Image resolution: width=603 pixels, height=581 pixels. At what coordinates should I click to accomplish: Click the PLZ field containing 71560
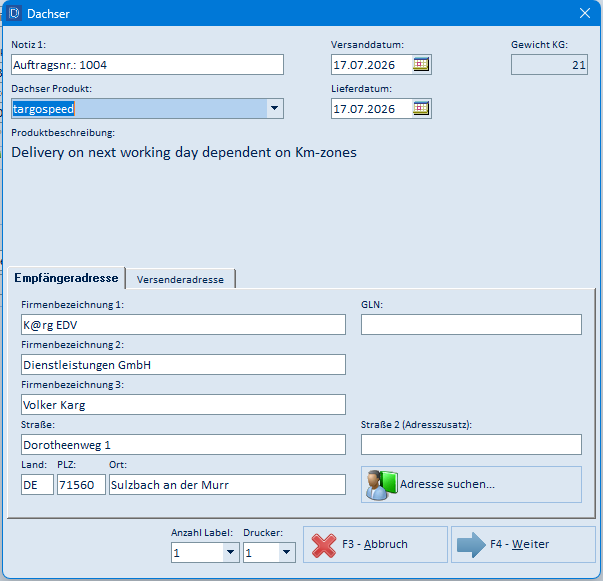(x=81, y=484)
